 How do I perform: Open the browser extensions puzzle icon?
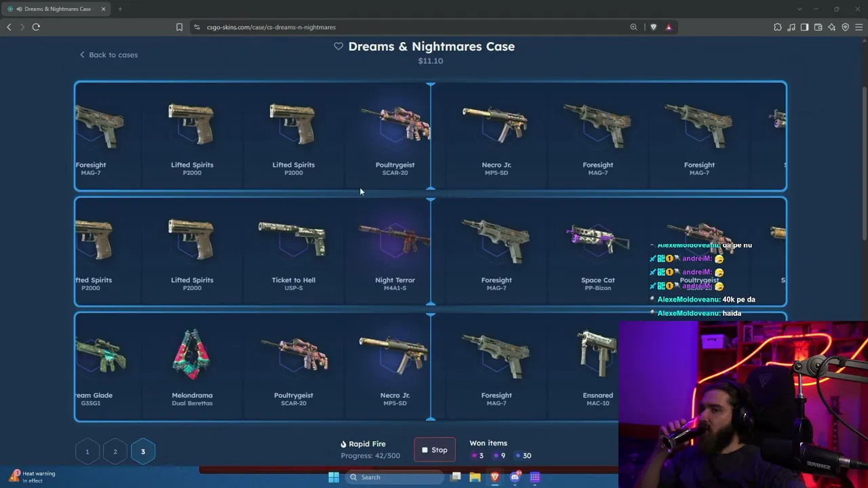(x=778, y=27)
